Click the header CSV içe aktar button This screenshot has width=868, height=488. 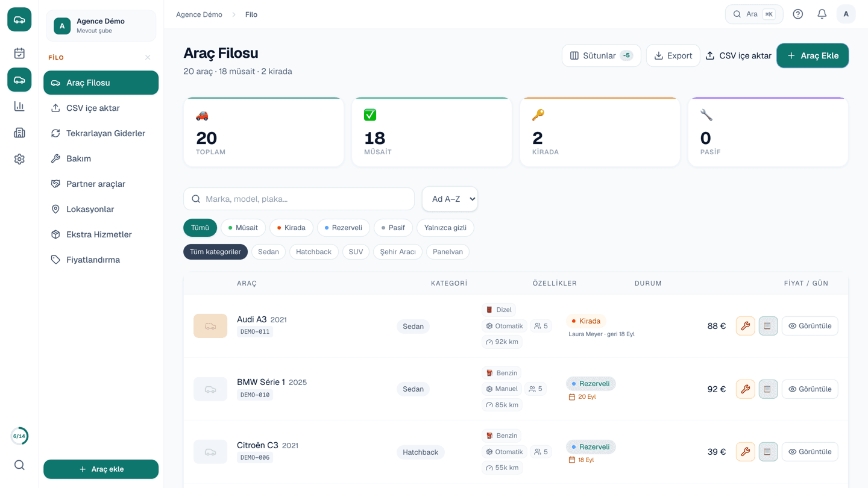[x=738, y=55]
